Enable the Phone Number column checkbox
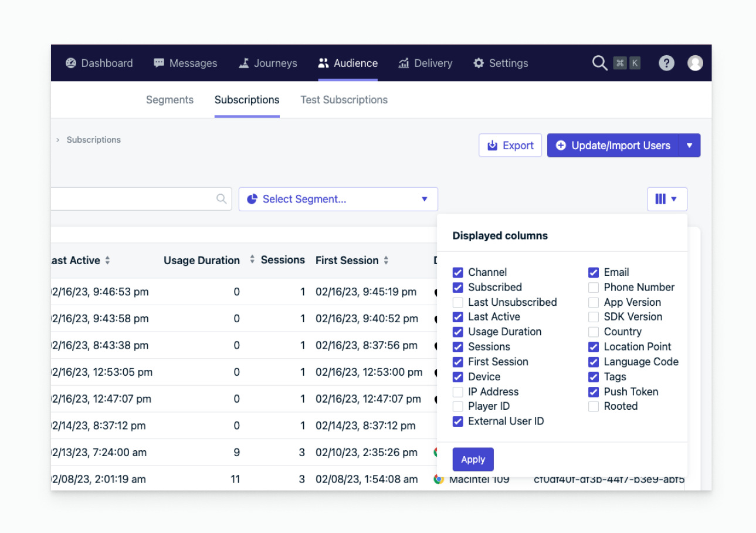 pyautogui.click(x=594, y=288)
